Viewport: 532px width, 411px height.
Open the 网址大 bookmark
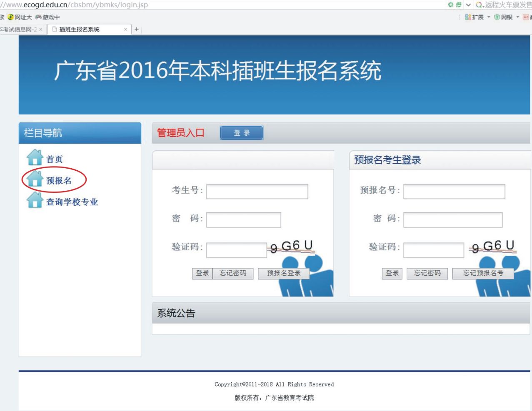coord(20,17)
